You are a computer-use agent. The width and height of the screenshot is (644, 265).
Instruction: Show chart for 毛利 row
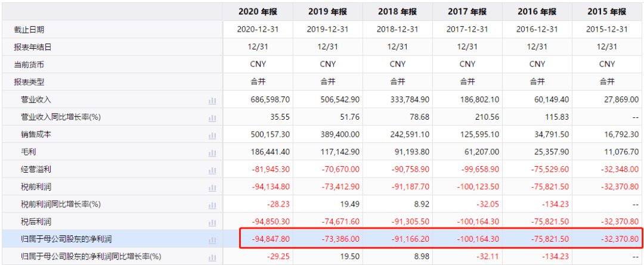(x=212, y=153)
